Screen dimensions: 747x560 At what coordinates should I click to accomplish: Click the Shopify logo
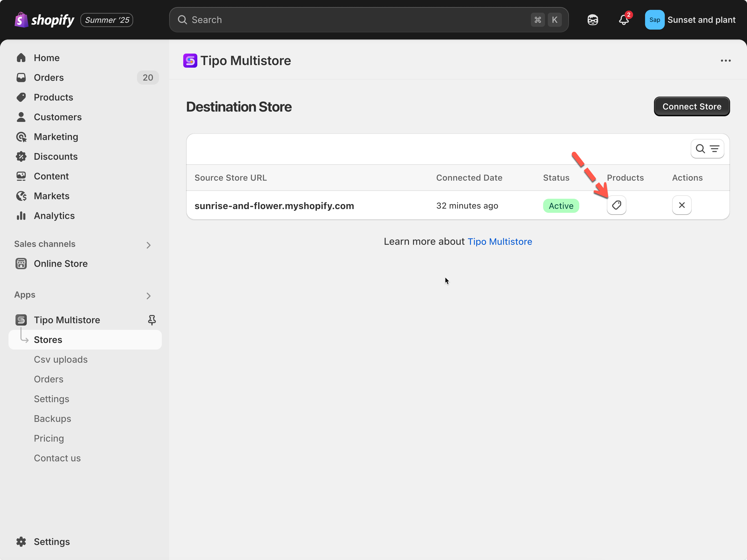tap(44, 20)
